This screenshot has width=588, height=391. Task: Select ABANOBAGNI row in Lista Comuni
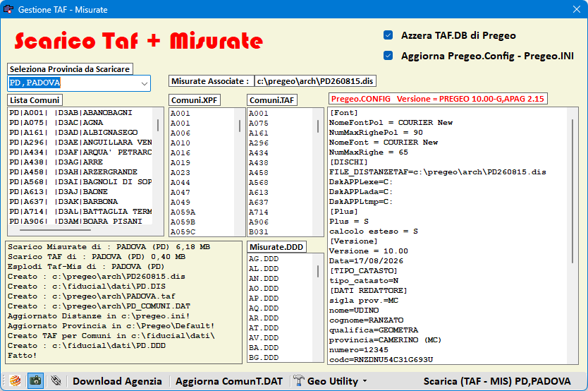pyautogui.click(x=80, y=113)
